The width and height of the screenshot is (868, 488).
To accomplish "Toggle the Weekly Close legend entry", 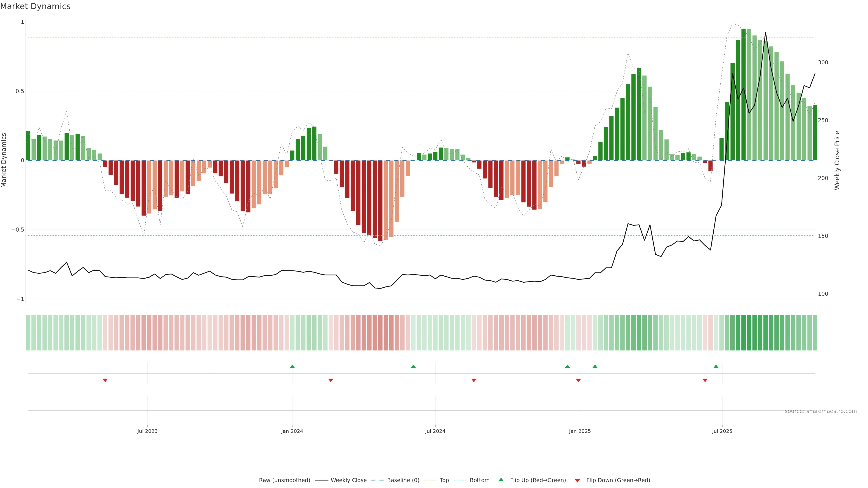I will 348,480.
